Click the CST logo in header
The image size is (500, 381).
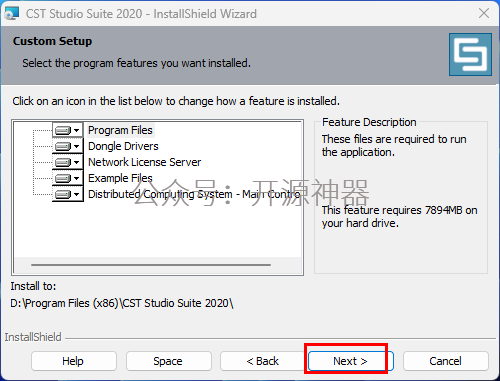pyautogui.click(x=470, y=54)
